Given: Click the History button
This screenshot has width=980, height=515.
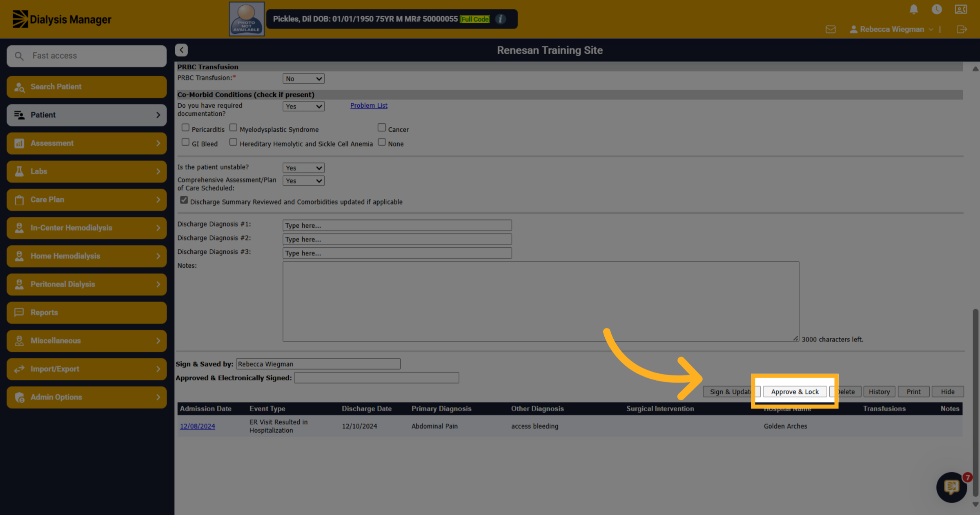Looking at the screenshot, I should tap(879, 392).
